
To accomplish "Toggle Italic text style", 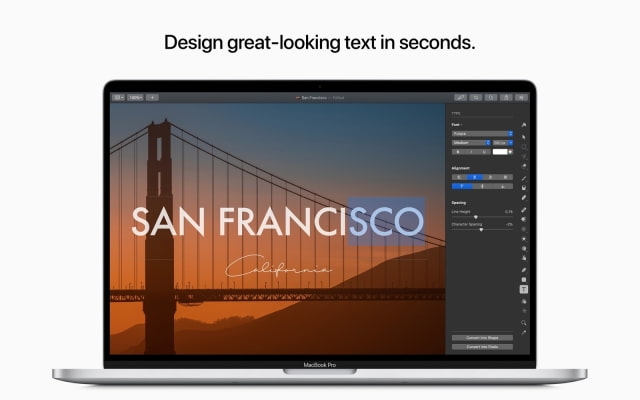I will coord(471,152).
